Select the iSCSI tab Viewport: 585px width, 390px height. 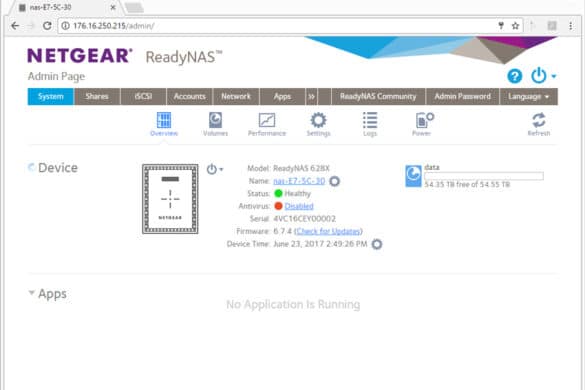click(x=143, y=96)
